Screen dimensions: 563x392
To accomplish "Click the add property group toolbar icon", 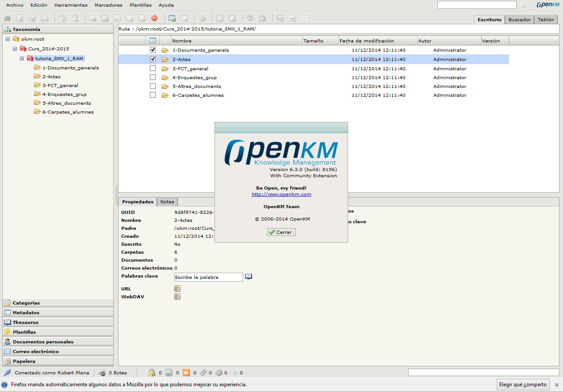I will click(172, 18).
